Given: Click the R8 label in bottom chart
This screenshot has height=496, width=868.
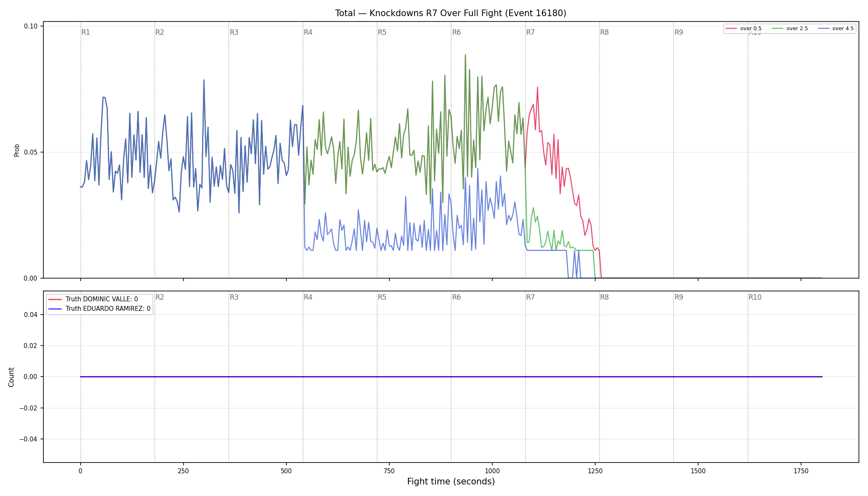Looking at the screenshot, I should pos(604,297).
